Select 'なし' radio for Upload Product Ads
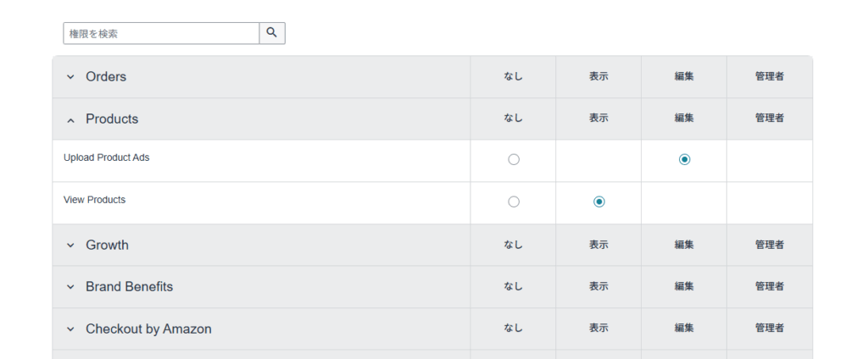868x359 pixels. pos(514,159)
